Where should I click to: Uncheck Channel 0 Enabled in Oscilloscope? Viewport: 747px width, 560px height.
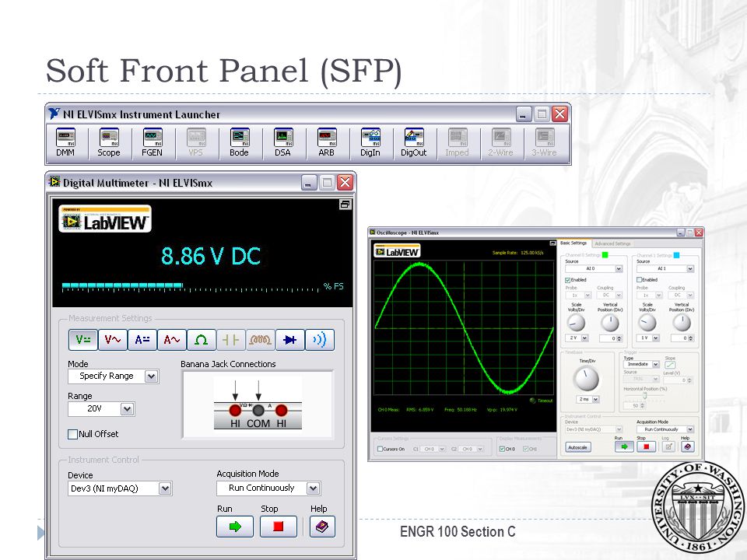coord(567,280)
